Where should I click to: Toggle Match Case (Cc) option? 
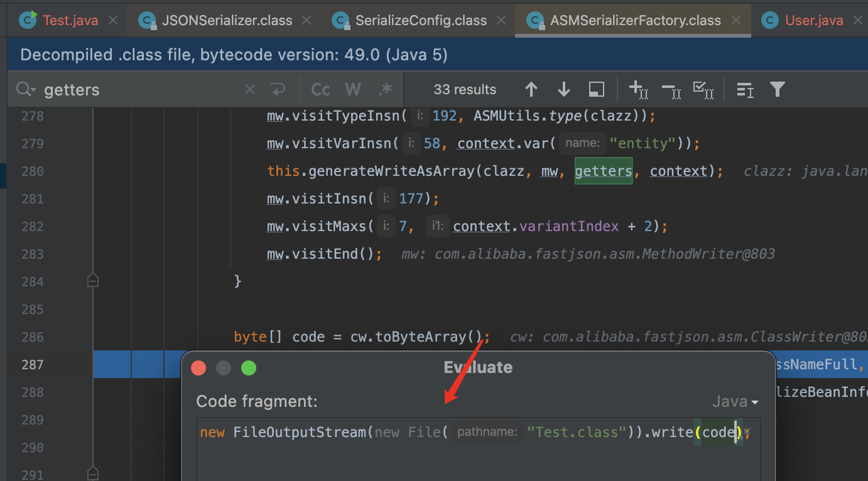320,90
